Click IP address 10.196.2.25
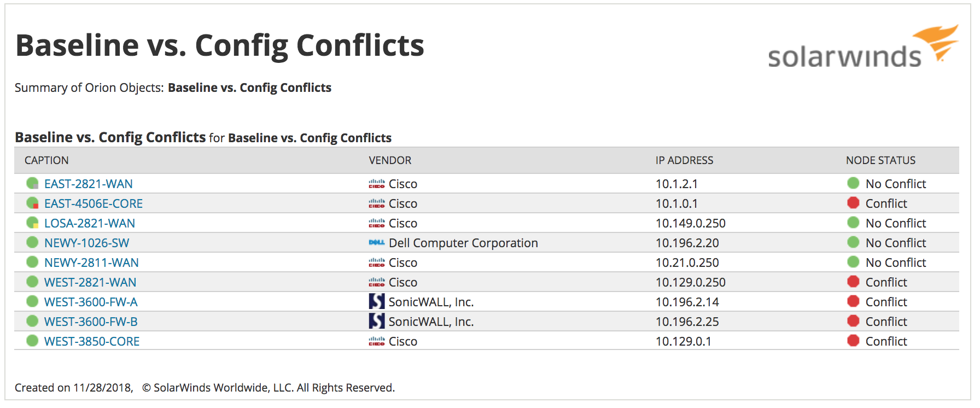Viewport: 980px width, 408px height. click(687, 322)
